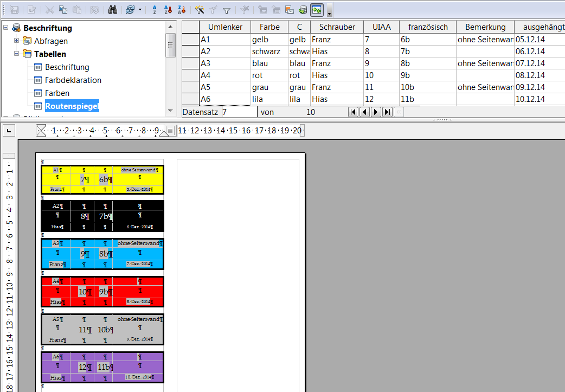The width and height of the screenshot is (565, 392).
Task: Click the Find Record binoculars icon
Action: click(x=113, y=10)
